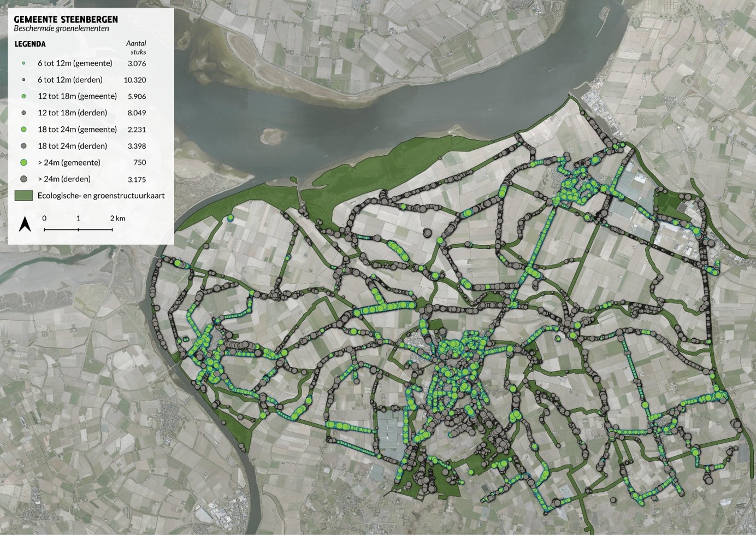Select the LEGENDA heading
Screen dimensions: 756x535
[x=30, y=44]
